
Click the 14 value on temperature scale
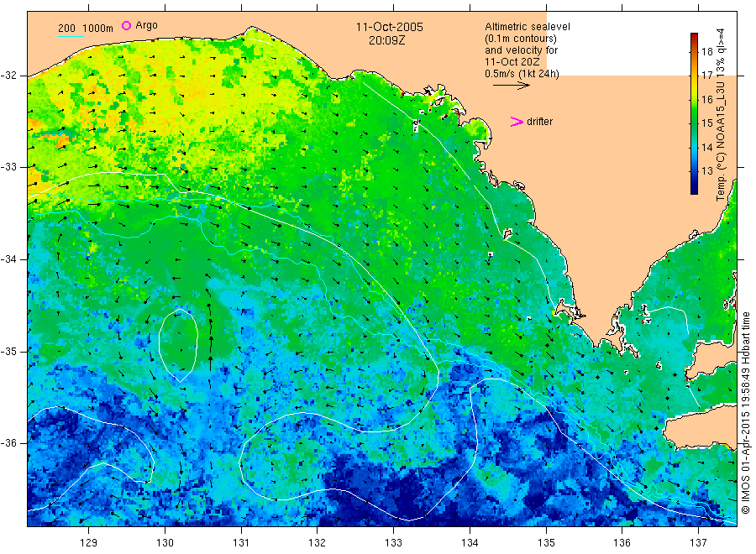[706, 148]
